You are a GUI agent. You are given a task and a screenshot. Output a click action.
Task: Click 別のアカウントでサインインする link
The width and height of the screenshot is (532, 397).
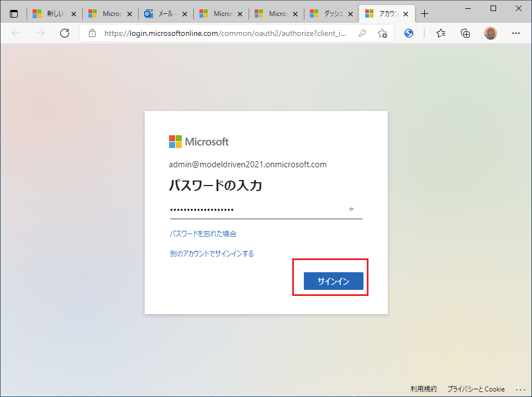coord(212,253)
